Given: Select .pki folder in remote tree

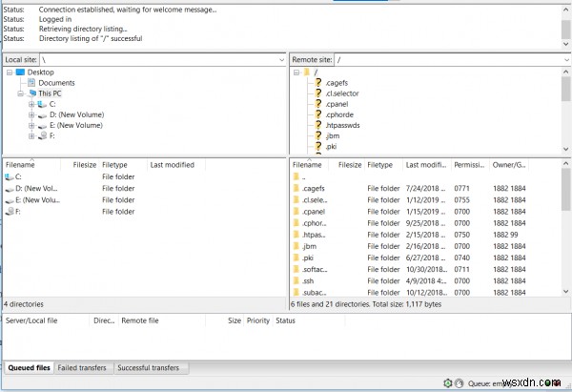Looking at the screenshot, I should click(331, 146).
